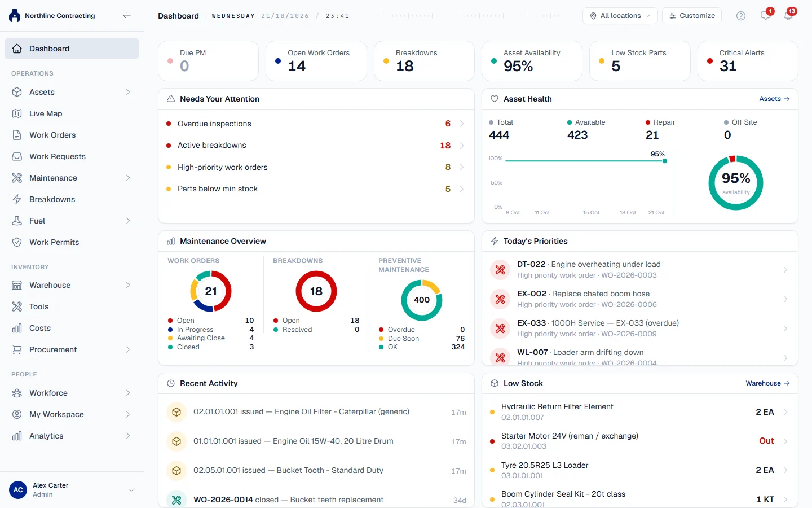The height and width of the screenshot is (508, 812).
Task: Expand the Assets sidebar submenu
Action: (x=128, y=92)
